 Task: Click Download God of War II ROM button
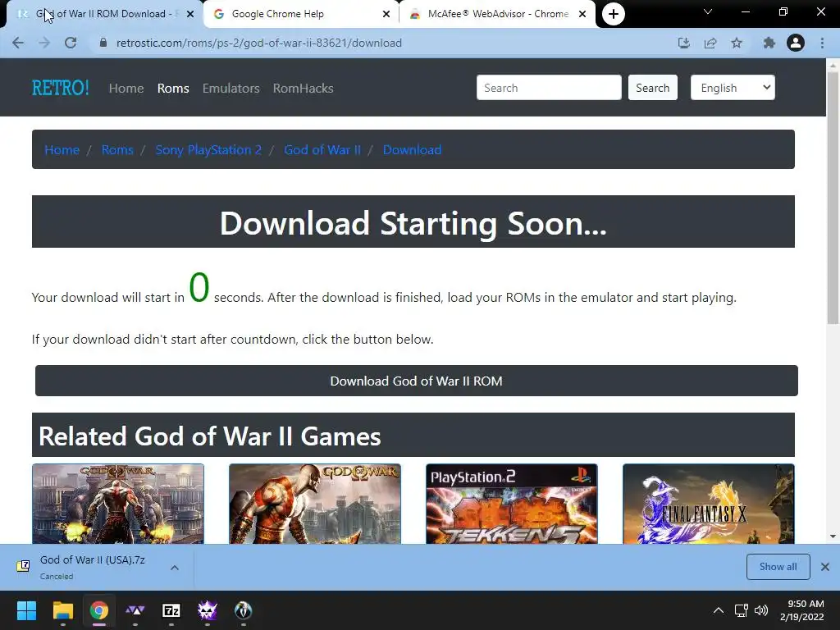416,381
